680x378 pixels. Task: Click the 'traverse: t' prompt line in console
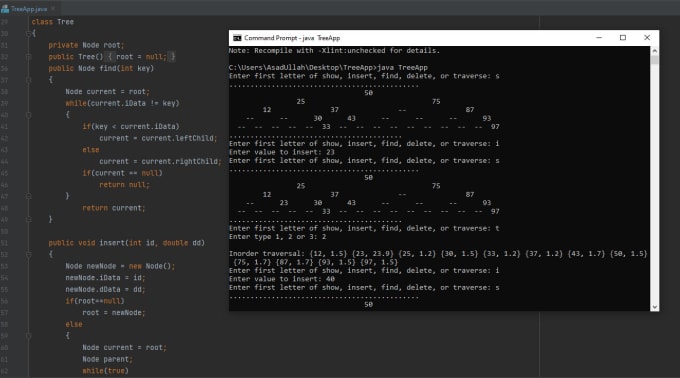coord(364,228)
